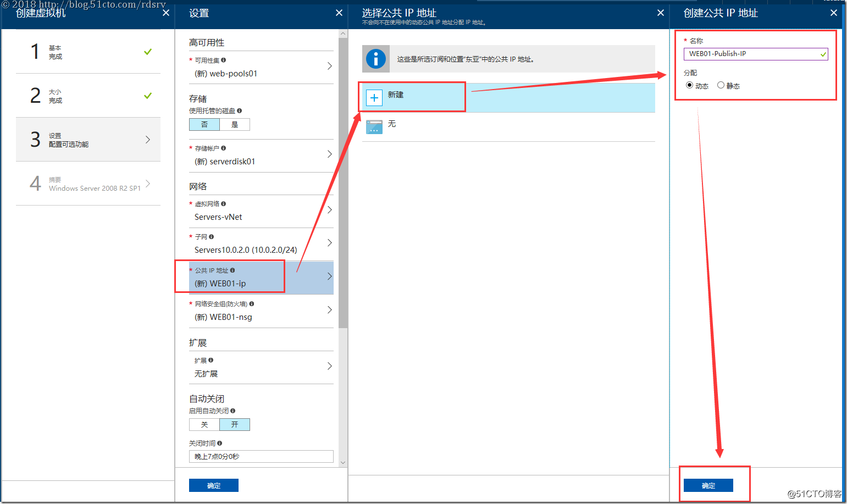Image resolution: width=847 pixels, height=504 pixels.
Task: Click green checkmark on step 1 基本
Action: pyautogui.click(x=148, y=52)
